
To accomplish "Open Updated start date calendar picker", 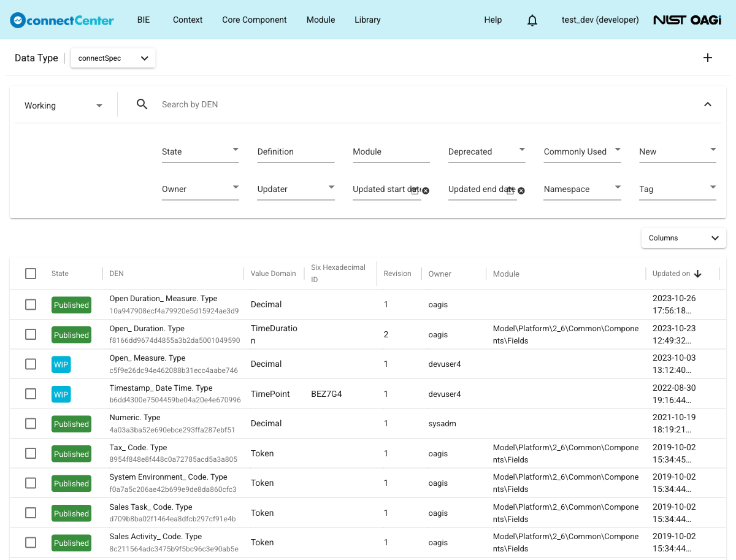I will click(x=415, y=191).
